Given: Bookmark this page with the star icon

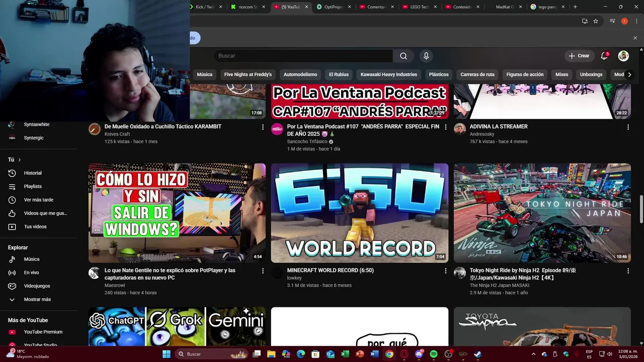Looking at the screenshot, I should pos(596,21).
